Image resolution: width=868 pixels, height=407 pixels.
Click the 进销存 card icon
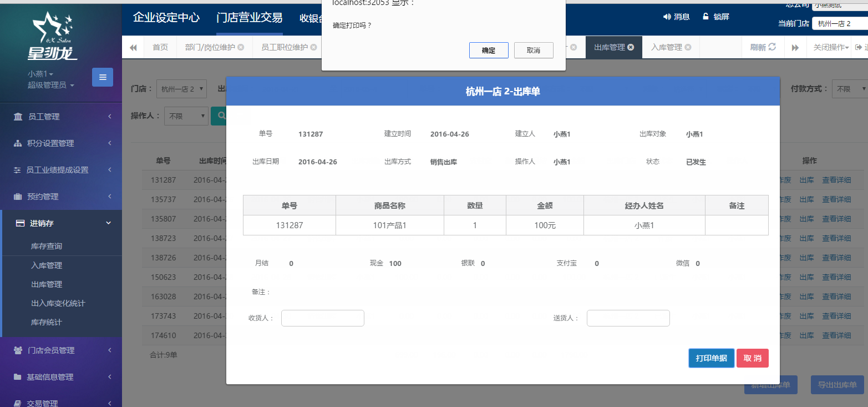pos(20,223)
